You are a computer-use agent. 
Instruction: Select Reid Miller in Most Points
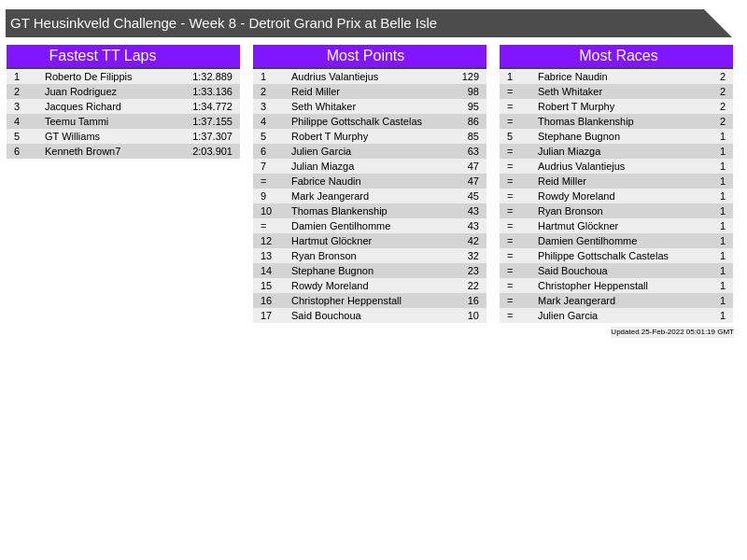coord(315,91)
